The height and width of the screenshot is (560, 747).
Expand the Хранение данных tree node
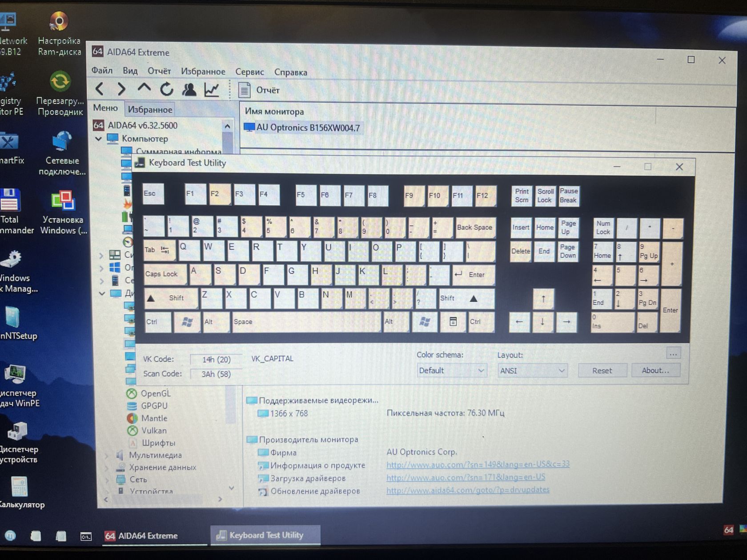tap(107, 468)
